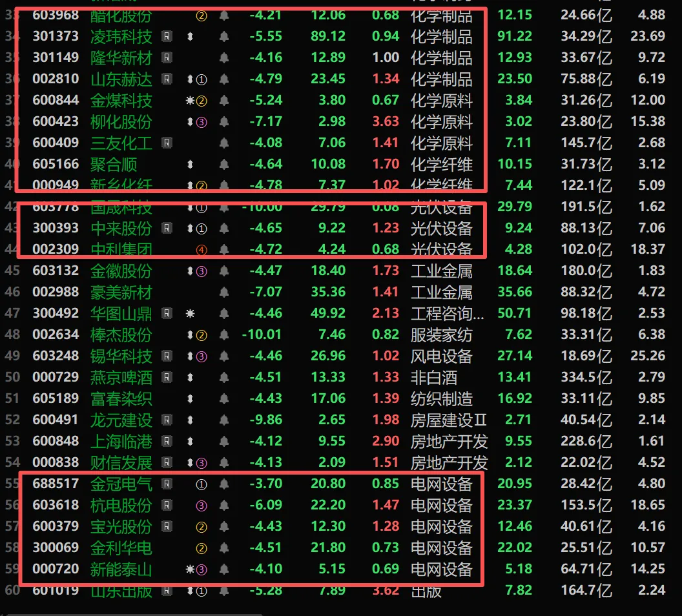Select stock code 600491
The image size is (682, 616).
[56, 420]
